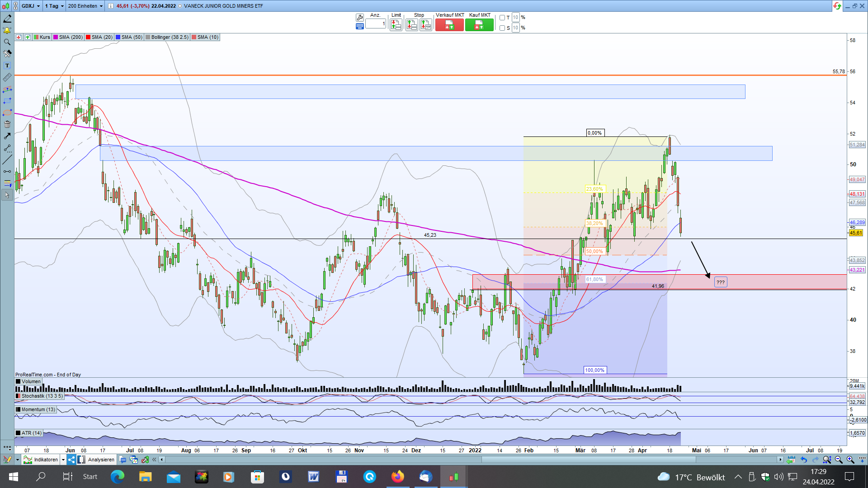The image size is (868, 488).
Task: Click the trash can delete-objects tool
Action: [x=7, y=124]
